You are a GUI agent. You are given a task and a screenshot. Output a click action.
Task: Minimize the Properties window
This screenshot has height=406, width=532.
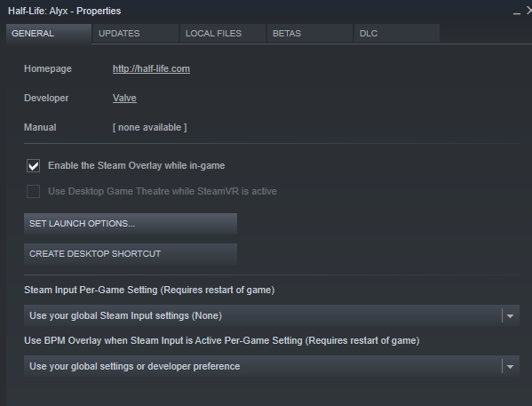pos(517,12)
